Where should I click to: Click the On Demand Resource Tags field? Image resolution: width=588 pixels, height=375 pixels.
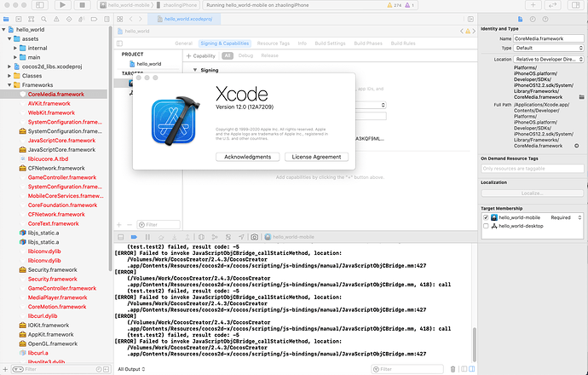pos(532,169)
